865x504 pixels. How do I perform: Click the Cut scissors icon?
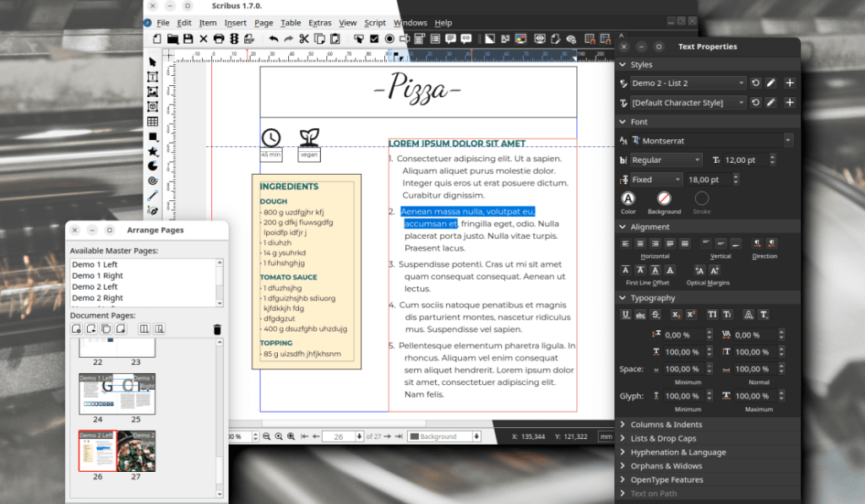click(x=304, y=39)
